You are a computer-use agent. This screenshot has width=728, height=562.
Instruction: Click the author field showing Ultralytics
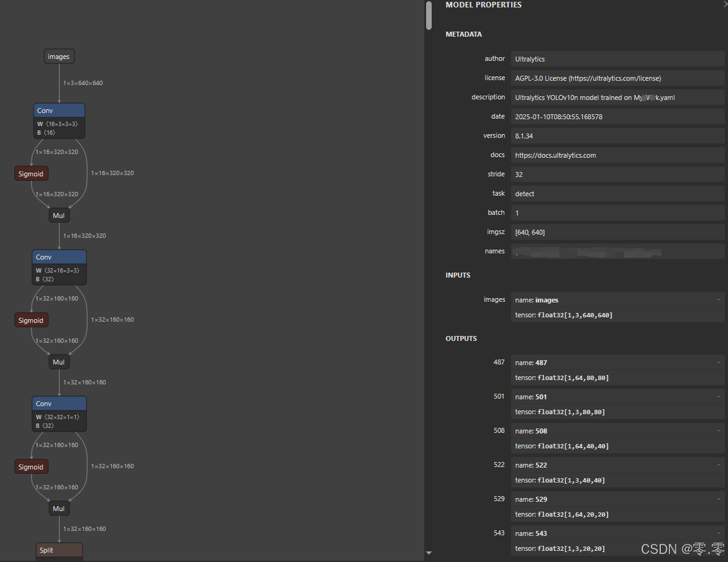(617, 59)
